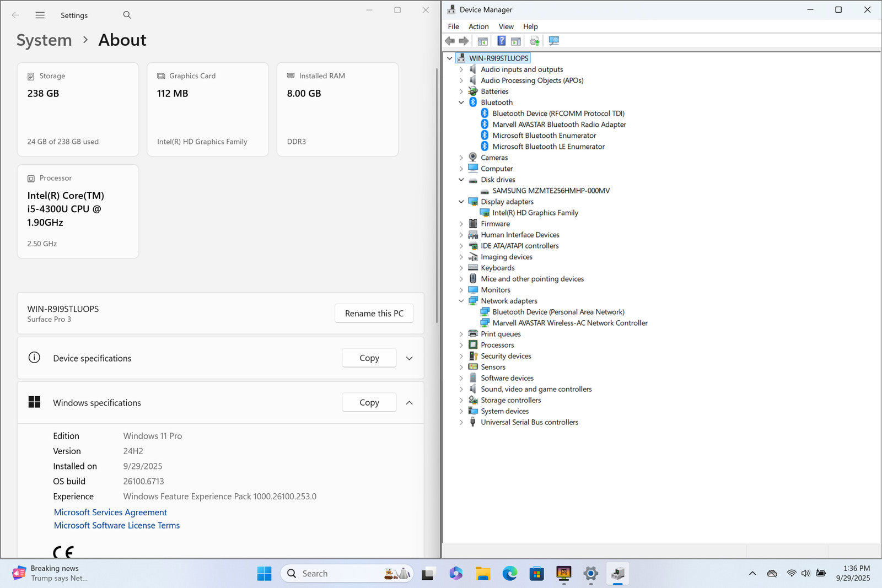The height and width of the screenshot is (588, 882).
Task: Collapse the Bluetooth tree node
Action: point(461,103)
